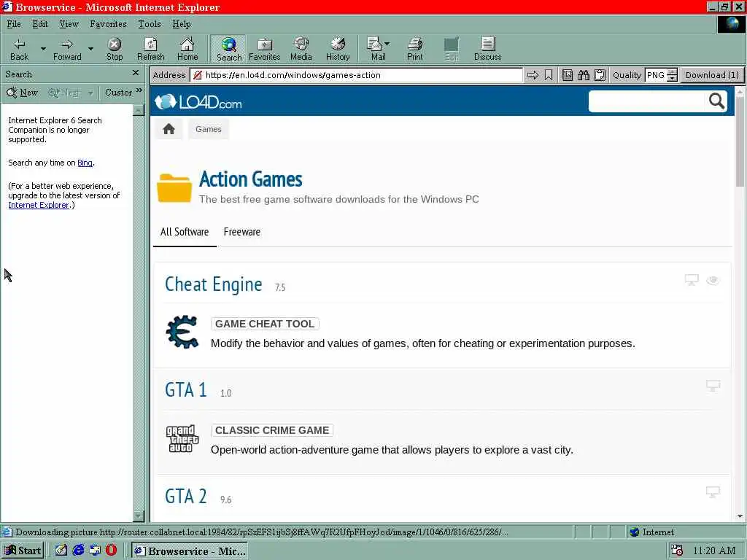Screen dimensions: 747x560
Task: Click the home breadcrumb icon
Action: [169, 129]
